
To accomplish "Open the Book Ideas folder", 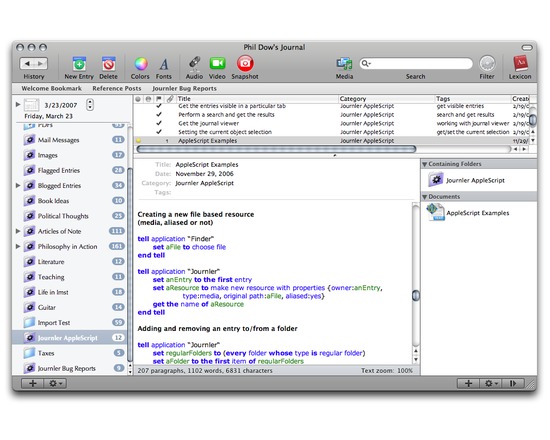I will point(74,201).
